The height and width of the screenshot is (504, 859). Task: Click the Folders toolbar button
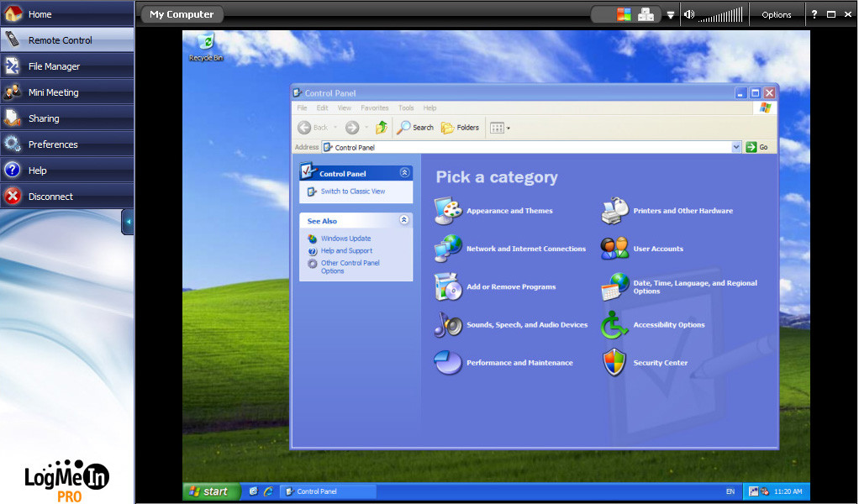[x=461, y=128]
